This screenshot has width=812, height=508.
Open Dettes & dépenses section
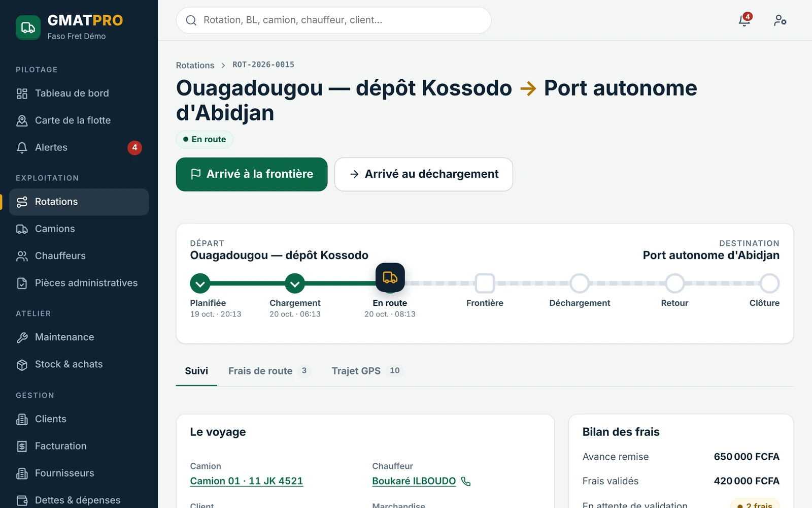click(79, 500)
